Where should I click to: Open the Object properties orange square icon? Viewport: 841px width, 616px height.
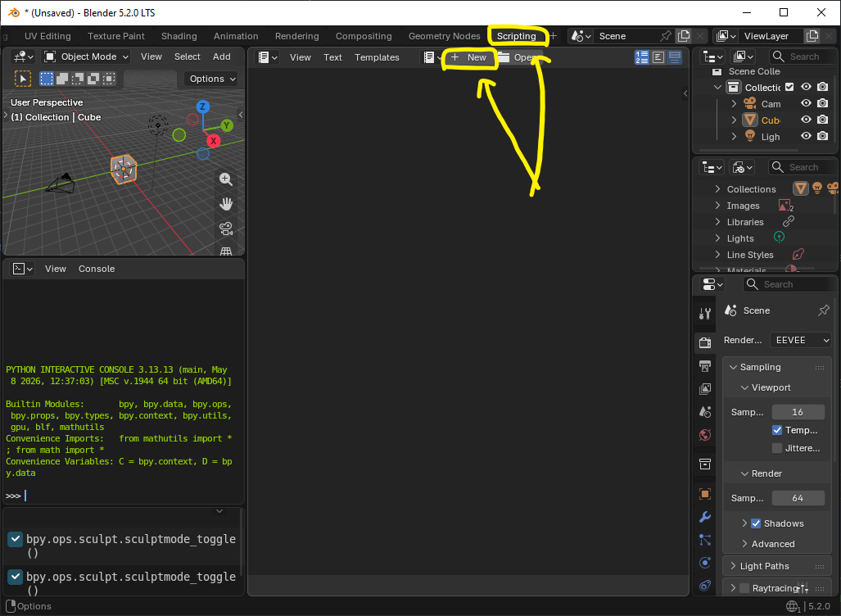[x=705, y=494]
